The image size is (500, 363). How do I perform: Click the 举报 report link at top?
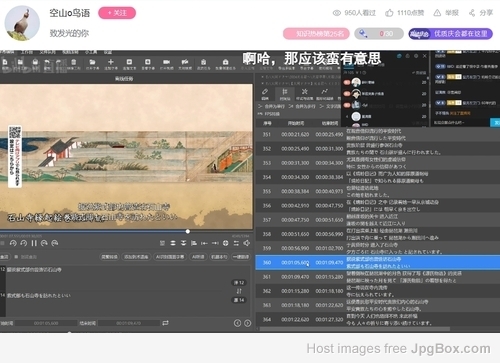[446, 13]
